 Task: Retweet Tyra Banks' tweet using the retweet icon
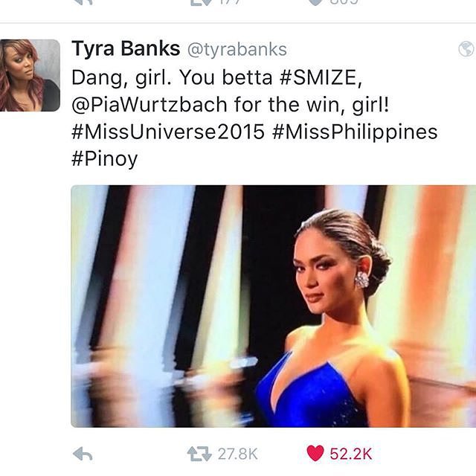tap(199, 454)
